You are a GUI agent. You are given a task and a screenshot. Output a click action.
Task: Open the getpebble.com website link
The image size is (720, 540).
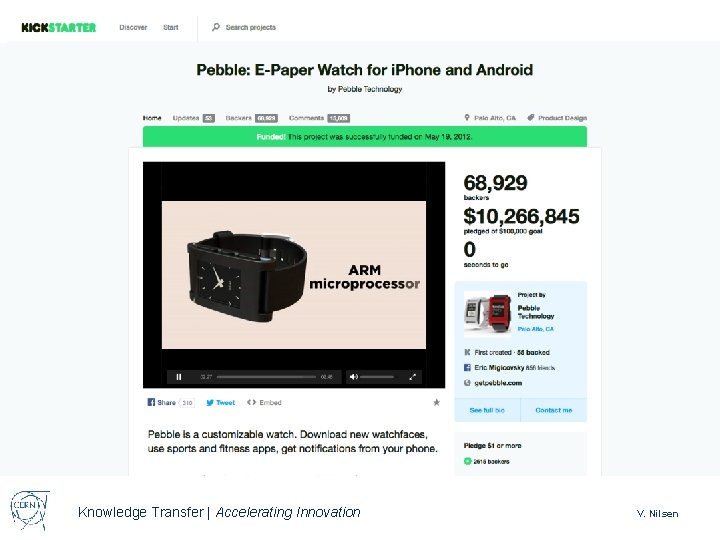[498, 383]
